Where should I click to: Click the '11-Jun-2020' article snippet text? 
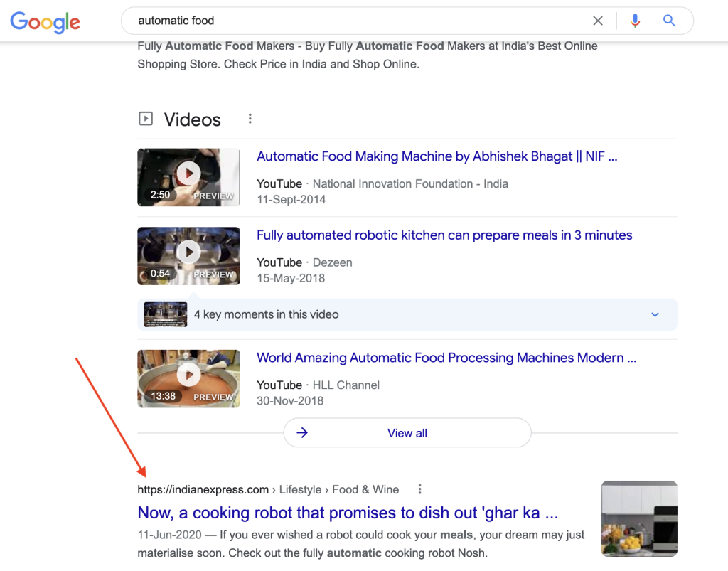[x=360, y=544]
